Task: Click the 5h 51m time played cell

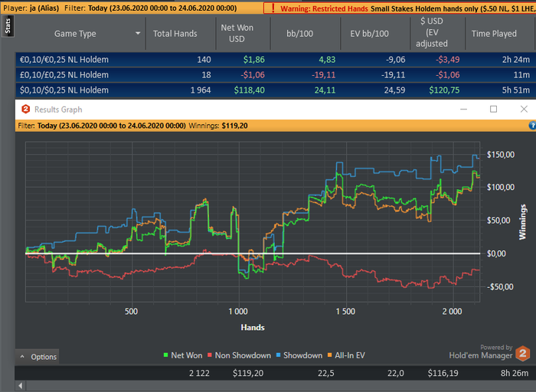Action: click(x=516, y=90)
